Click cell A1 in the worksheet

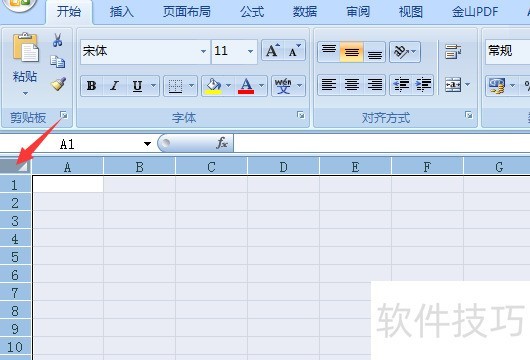[x=68, y=185]
